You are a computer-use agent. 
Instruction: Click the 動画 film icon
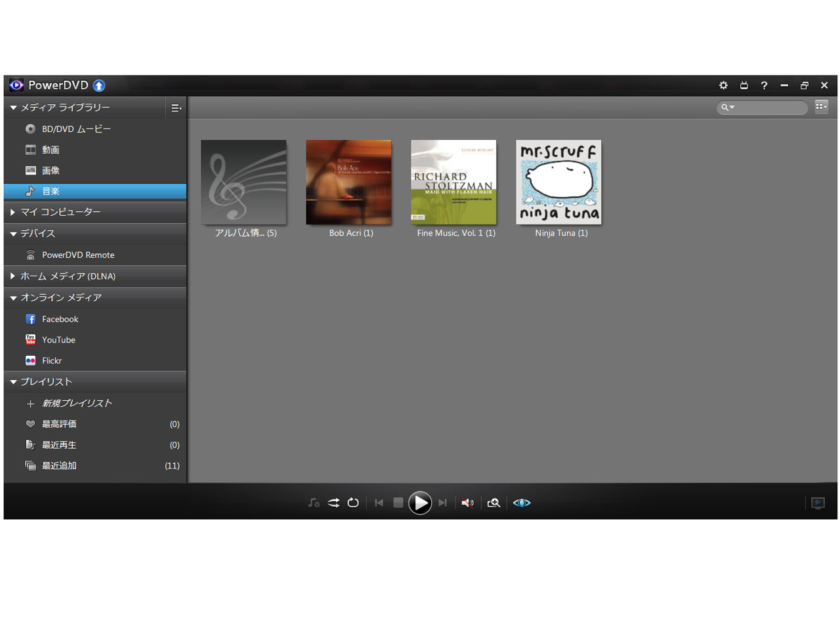coord(30,150)
